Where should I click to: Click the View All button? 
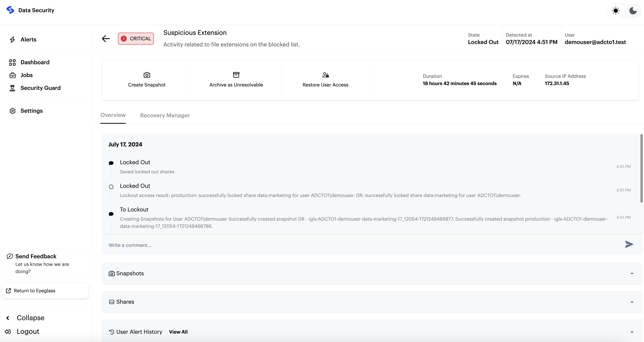pos(178,332)
